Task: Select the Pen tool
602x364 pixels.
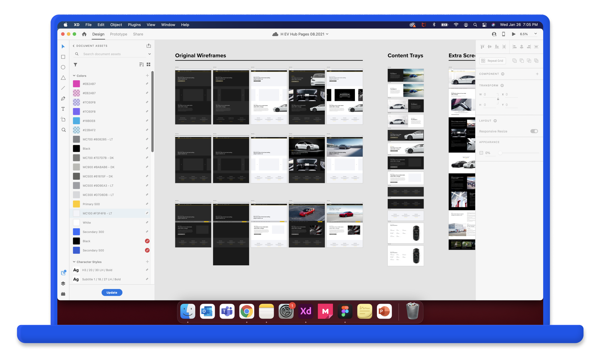Action: coord(63,98)
